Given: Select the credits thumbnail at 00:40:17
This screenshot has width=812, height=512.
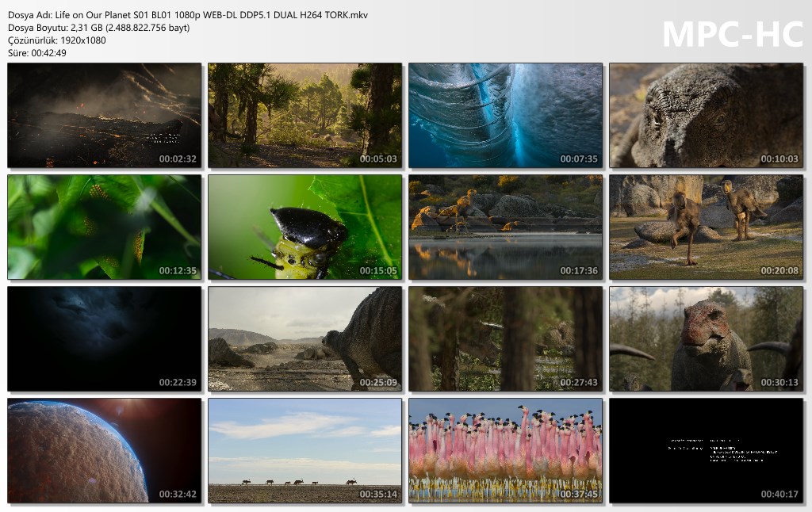Looking at the screenshot, I should 706,450.
